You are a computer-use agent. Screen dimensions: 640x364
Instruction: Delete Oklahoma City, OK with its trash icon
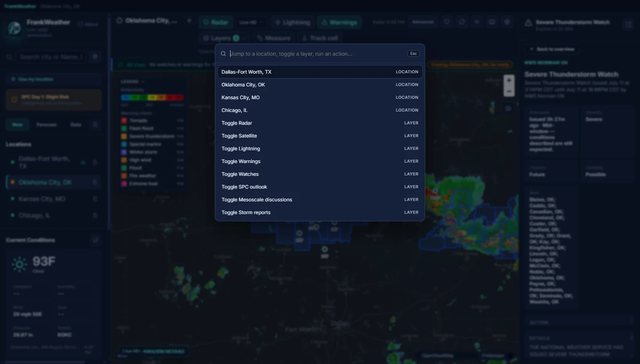(x=95, y=182)
